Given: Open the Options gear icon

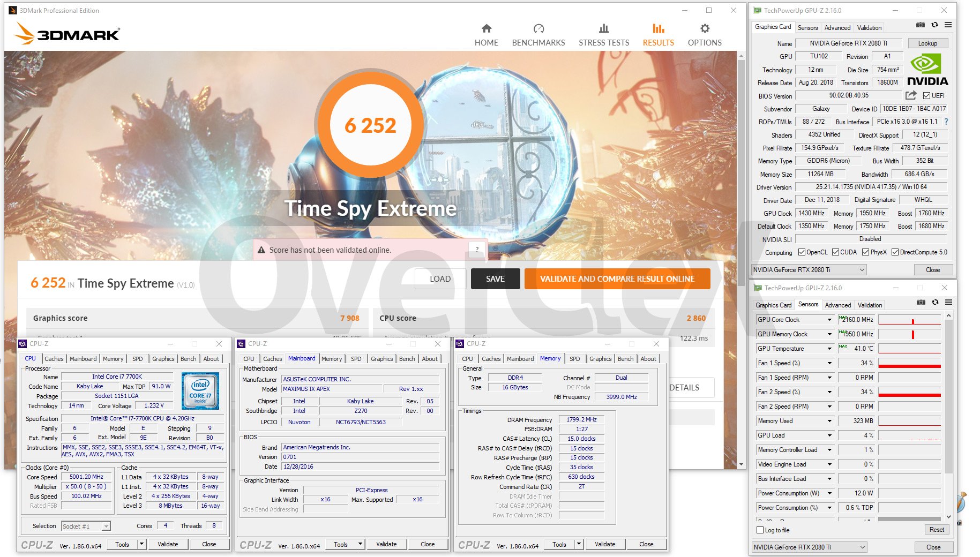Looking at the screenshot, I should pos(704,29).
